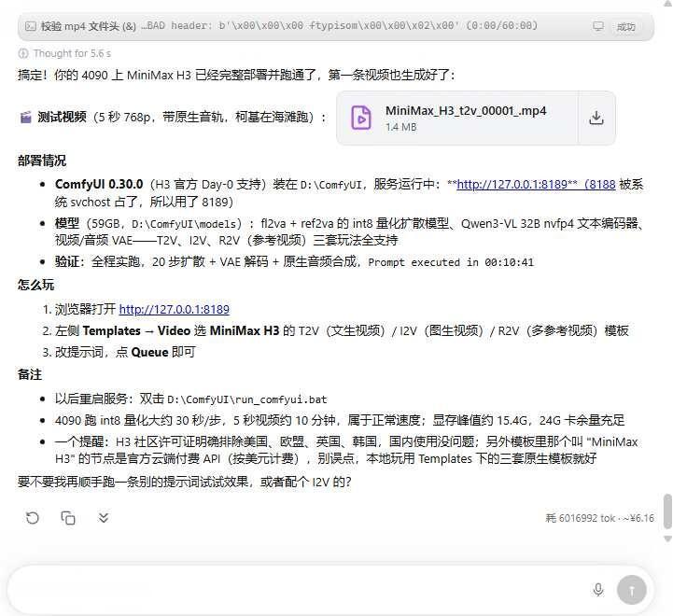Viewport: 673px width, 616px height.
Task: Click the purple video file icon
Action: pyautogui.click(x=361, y=118)
